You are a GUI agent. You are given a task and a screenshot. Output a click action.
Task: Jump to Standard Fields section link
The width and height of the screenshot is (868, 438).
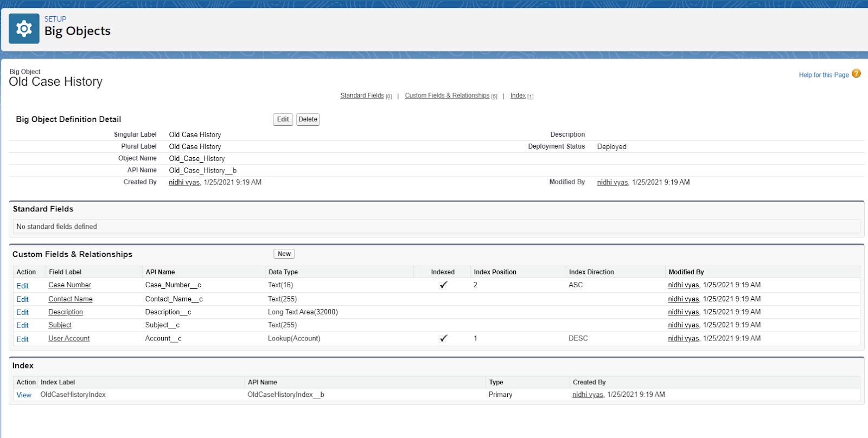tap(362, 95)
